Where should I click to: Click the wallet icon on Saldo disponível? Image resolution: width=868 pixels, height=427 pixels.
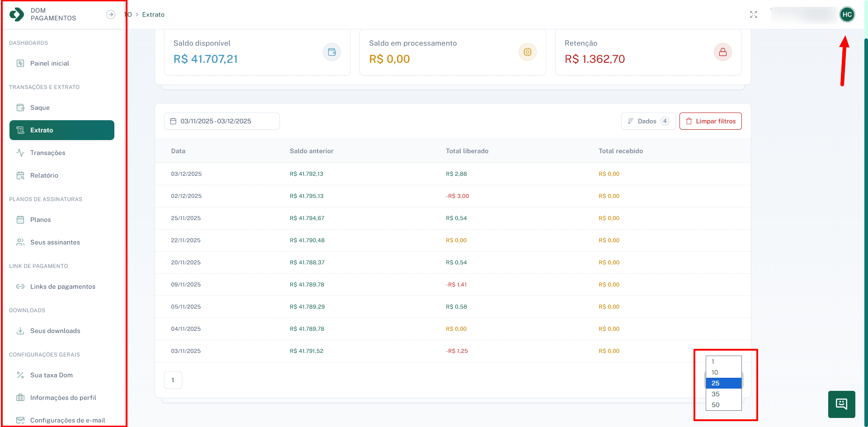(x=331, y=52)
